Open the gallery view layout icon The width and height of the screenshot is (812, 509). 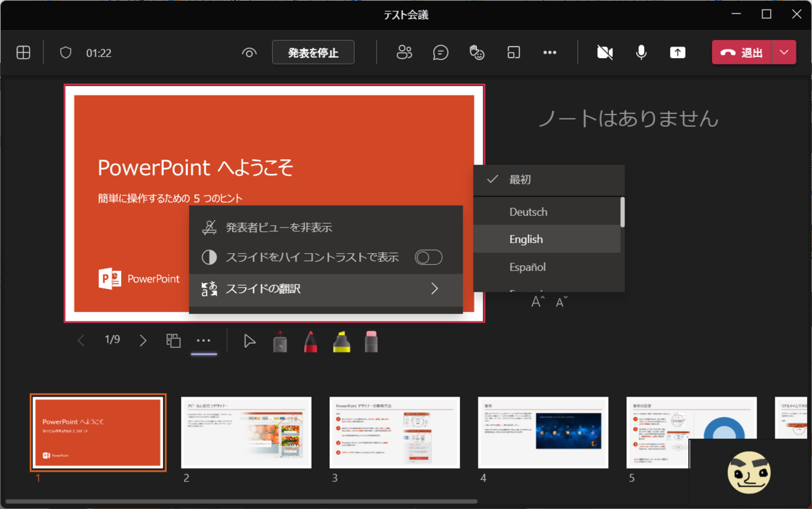pyautogui.click(x=23, y=53)
